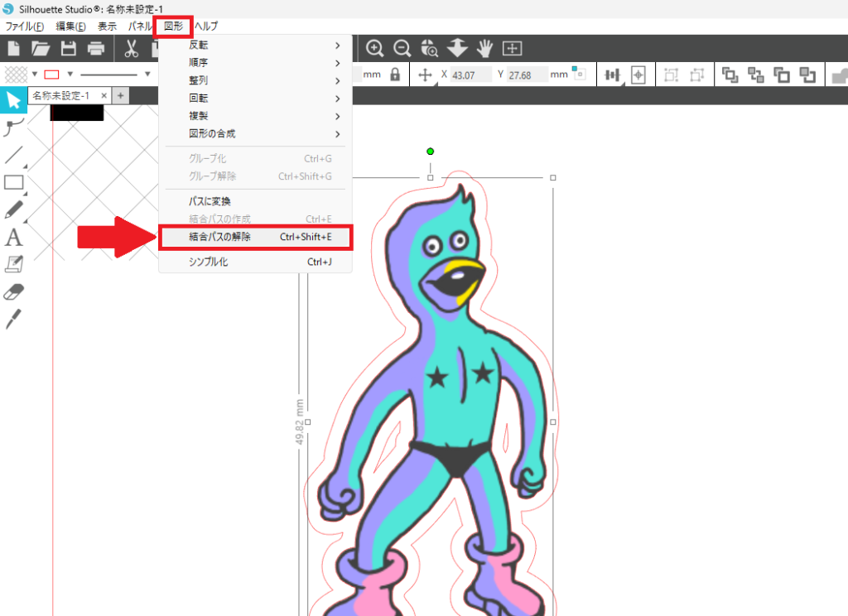Image resolution: width=848 pixels, height=616 pixels.
Task: Activate the zoom to selection icon
Action: [430, 48]
